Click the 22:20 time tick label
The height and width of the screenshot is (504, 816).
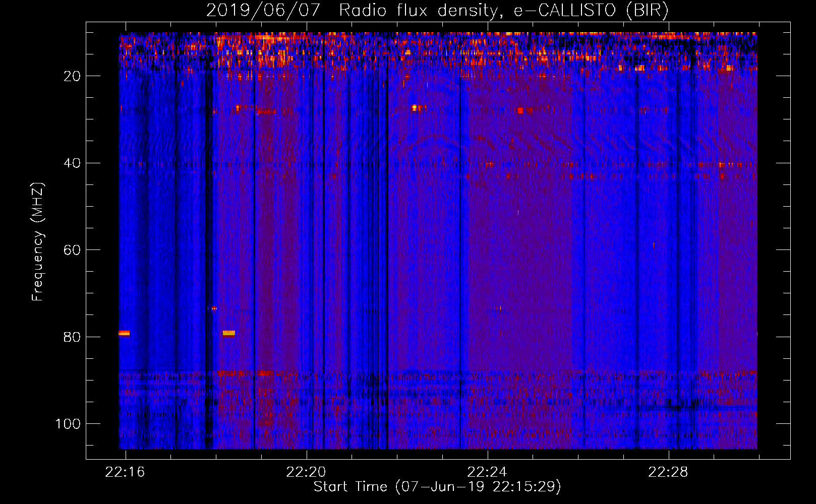pos(306,472)
